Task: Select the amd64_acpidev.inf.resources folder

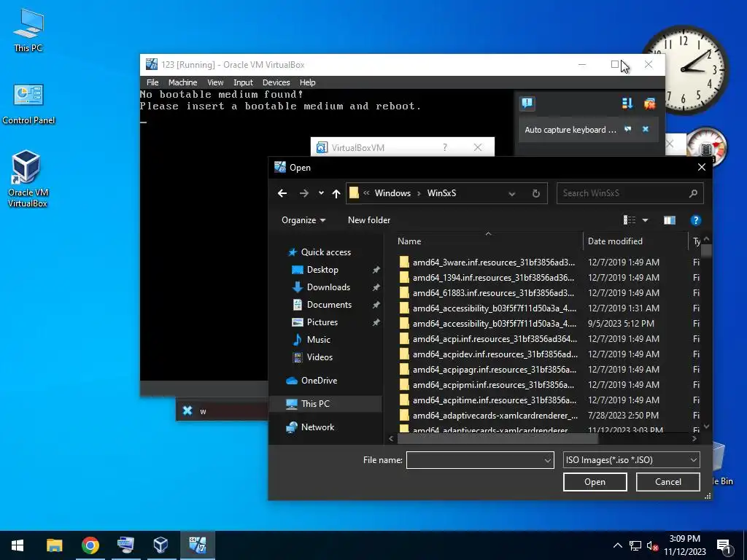Action: (x=494, y=354)
